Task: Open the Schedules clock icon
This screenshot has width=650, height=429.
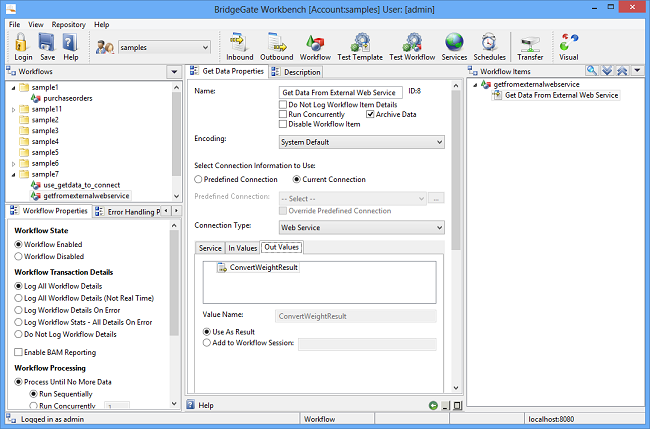Action: [489, 42]
